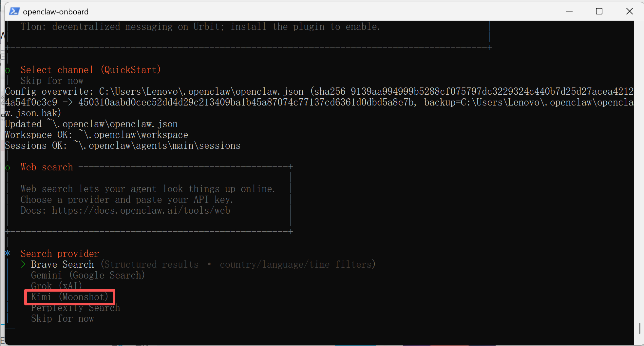Click 'Web search lets your agent look things up' line
The width and height of the screenshot is (644, 346).
[148, 189]
